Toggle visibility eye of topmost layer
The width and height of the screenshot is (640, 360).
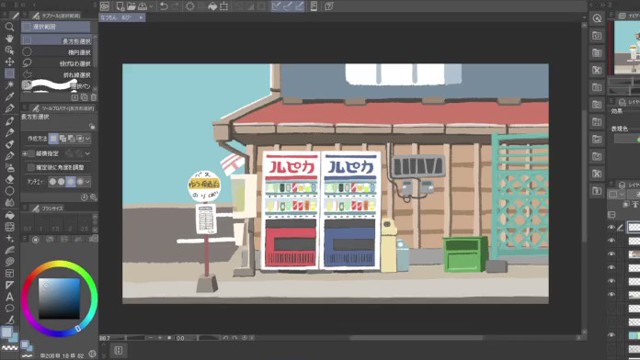click(611, 227)
